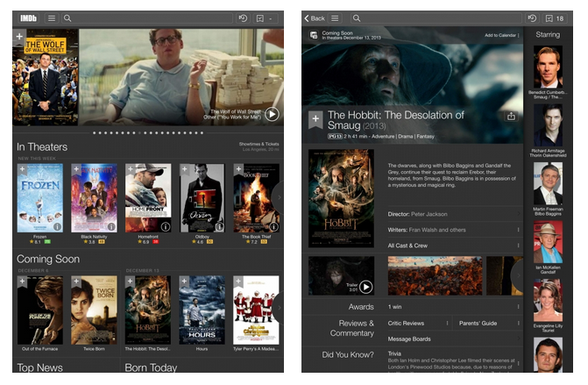This screenshot has height=385, width=588.
Task: Open Parents' Guide
Action: 488,323
